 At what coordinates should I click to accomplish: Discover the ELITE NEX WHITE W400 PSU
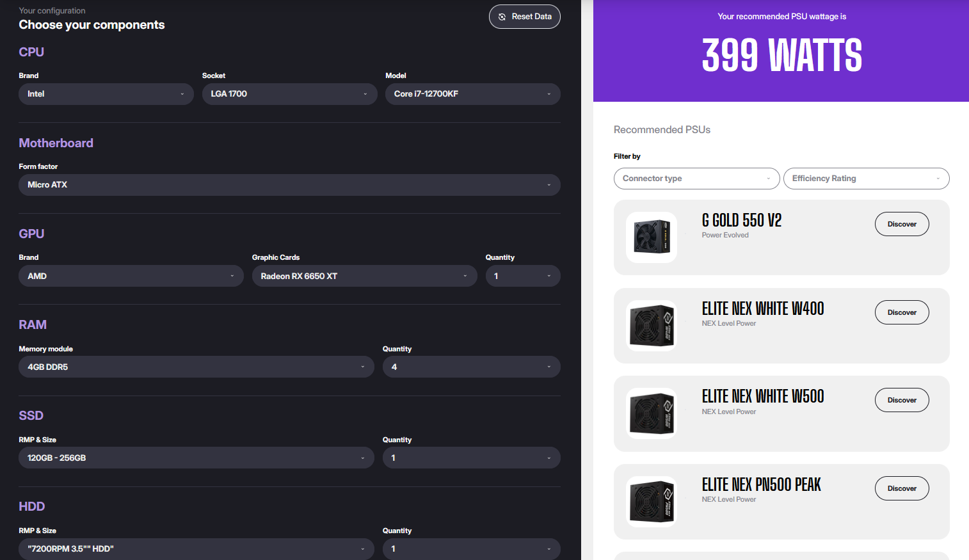[x=902, y=312]
